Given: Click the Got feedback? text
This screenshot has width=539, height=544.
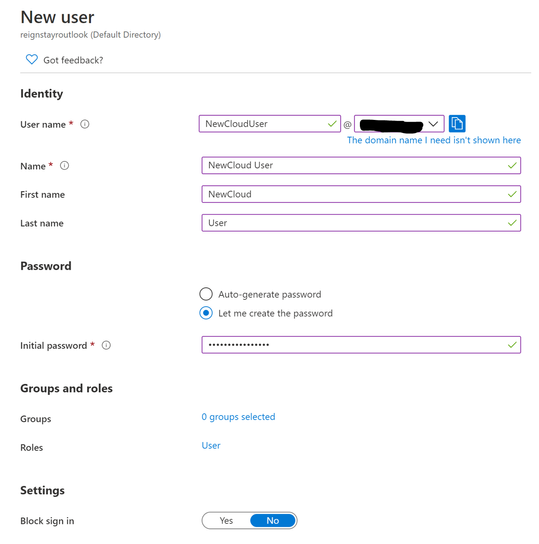Looking at the screenshot, I should [x=73, y=60].
